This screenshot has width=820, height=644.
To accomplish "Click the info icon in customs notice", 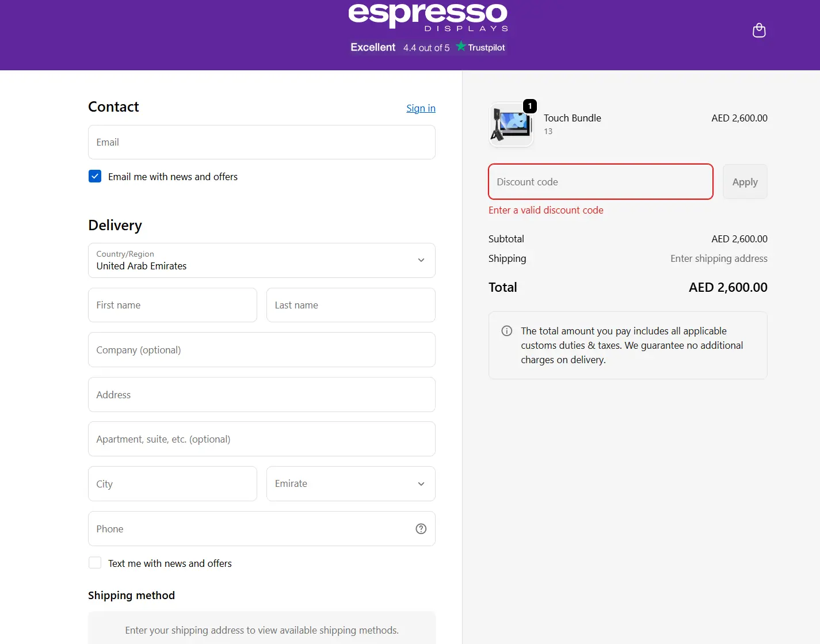I will point(506,331).
